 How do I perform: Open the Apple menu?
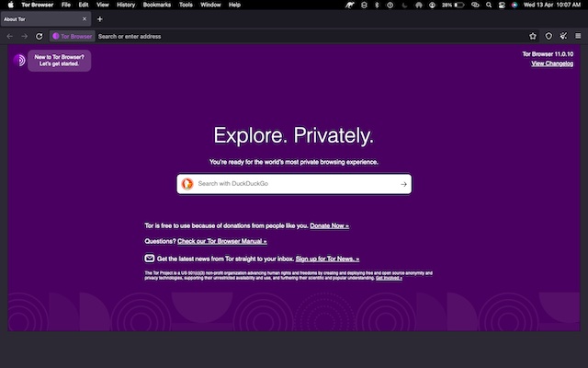coord(10,5)
